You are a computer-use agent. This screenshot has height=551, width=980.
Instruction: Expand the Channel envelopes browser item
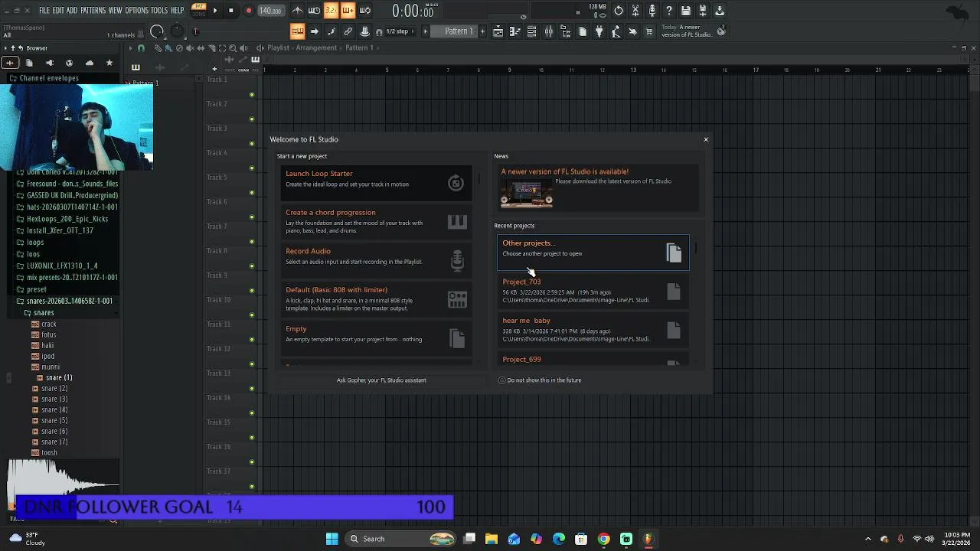[x=49, y=78]
